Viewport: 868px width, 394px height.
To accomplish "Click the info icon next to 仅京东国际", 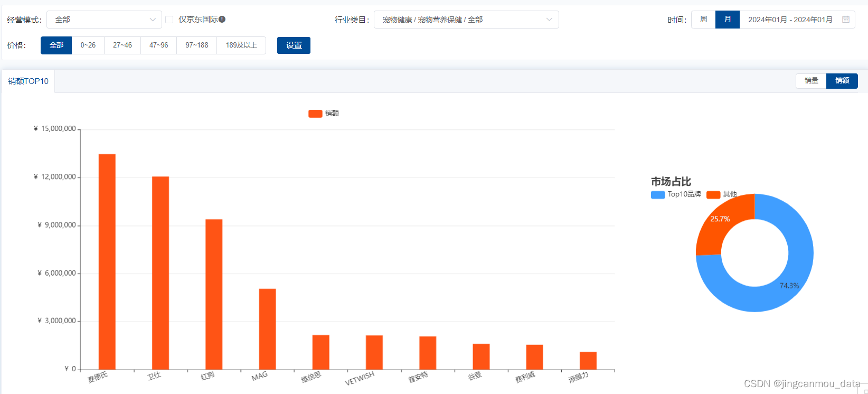I will coord(222,19).
